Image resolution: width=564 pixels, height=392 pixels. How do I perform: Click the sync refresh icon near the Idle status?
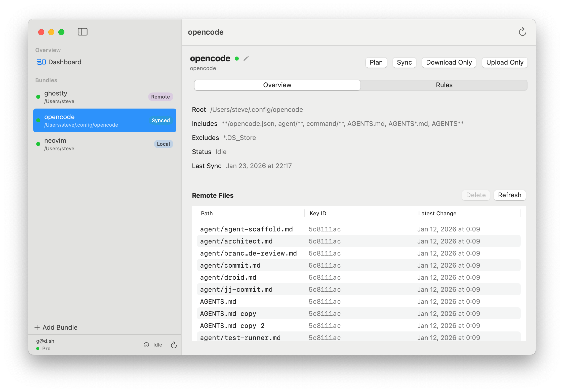pyautogui.click(x=174, y=345)
